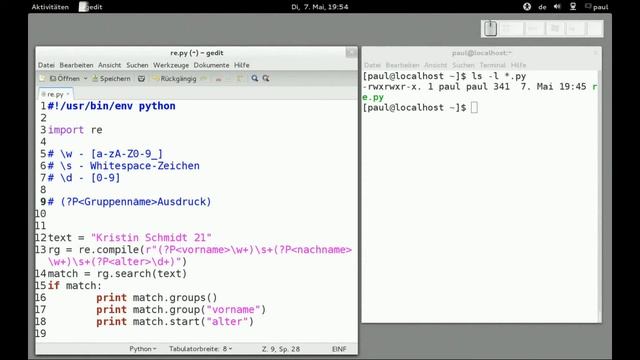Screen dimensions: 640x360
Task: Click the line match = rg.search(text)
Action: [x=117, y=273]
